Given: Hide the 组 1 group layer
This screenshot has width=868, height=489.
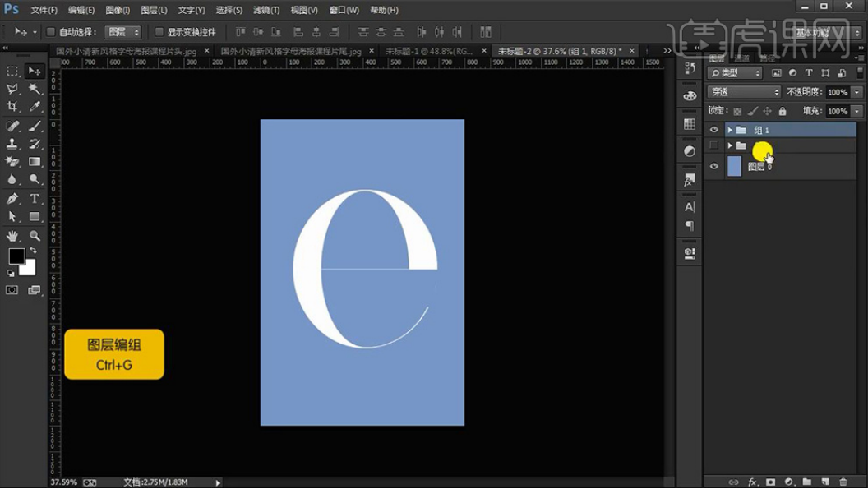Looking at the screenshot, I should click(x=713, y=130).
